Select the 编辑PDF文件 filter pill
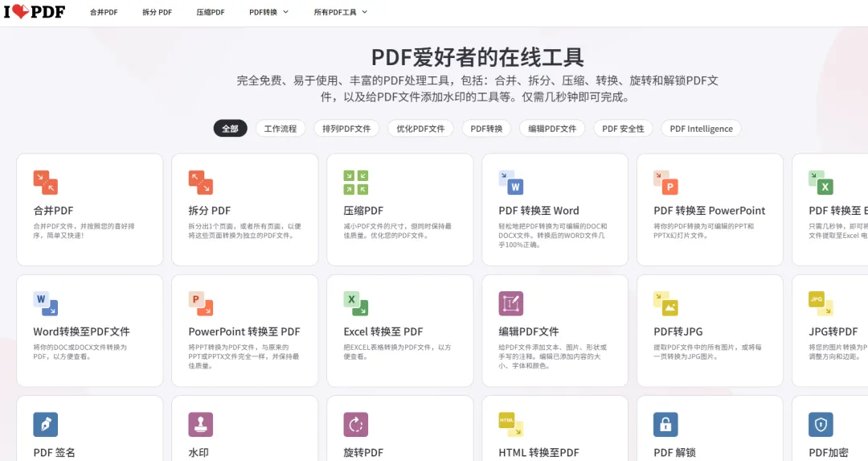Screen dimensions: 868x461 click(552, 129)
